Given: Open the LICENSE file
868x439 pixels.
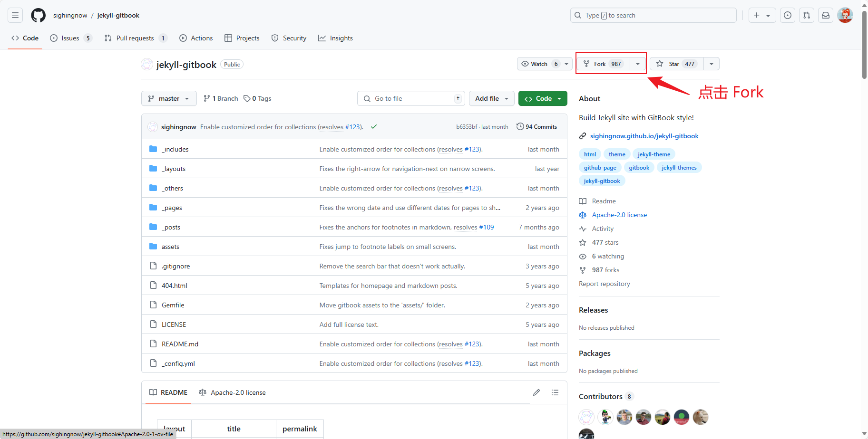Looking at the screenshot, I should 174,324.
